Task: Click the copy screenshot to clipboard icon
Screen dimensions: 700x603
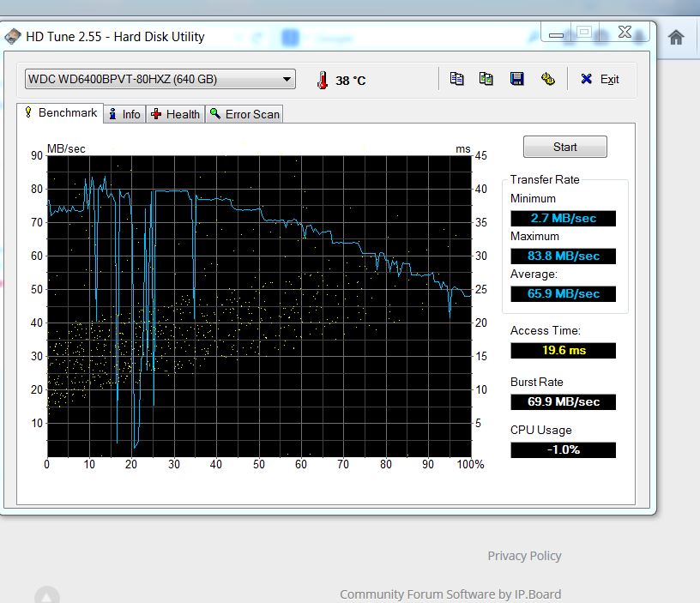Action: click(486, 79)
